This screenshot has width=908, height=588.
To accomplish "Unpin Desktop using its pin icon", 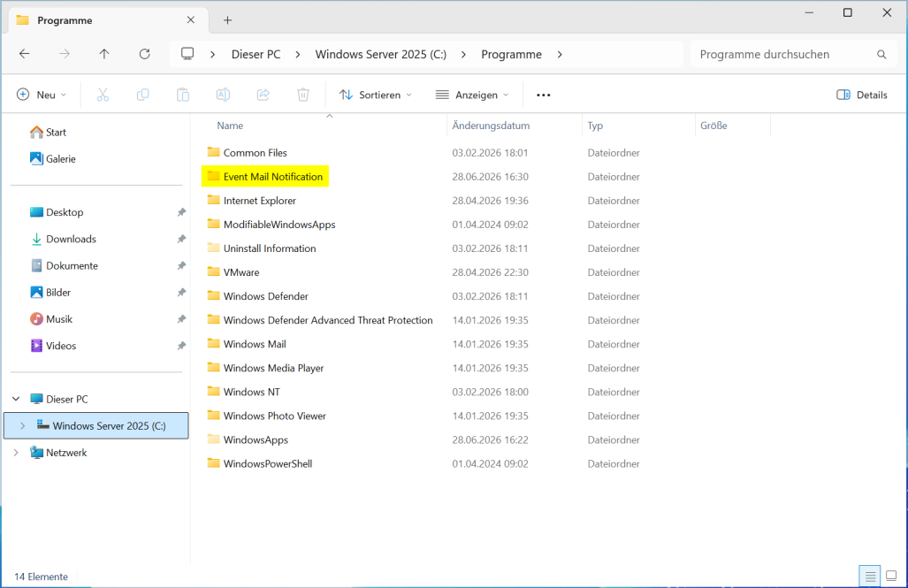I will [181, 212].
